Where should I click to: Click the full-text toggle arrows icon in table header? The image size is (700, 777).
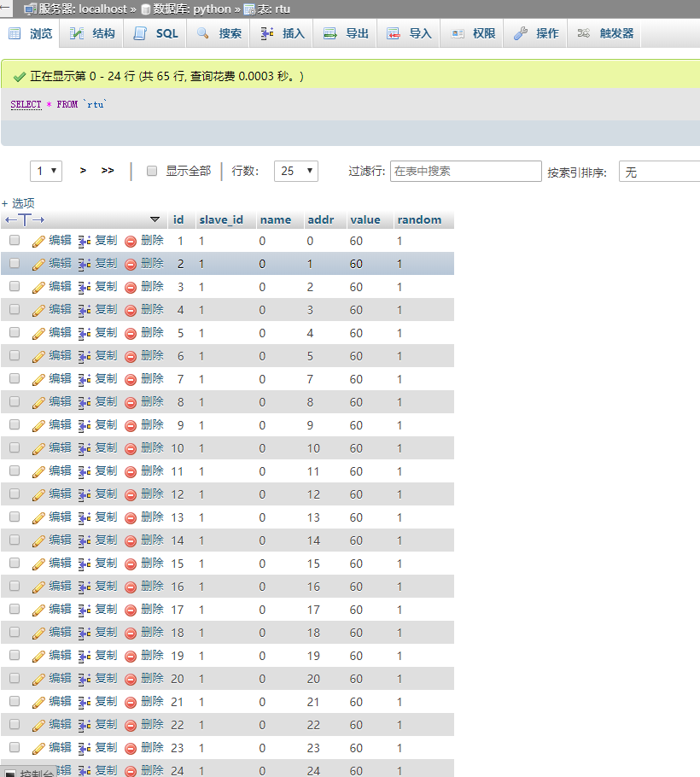point(25,219)
